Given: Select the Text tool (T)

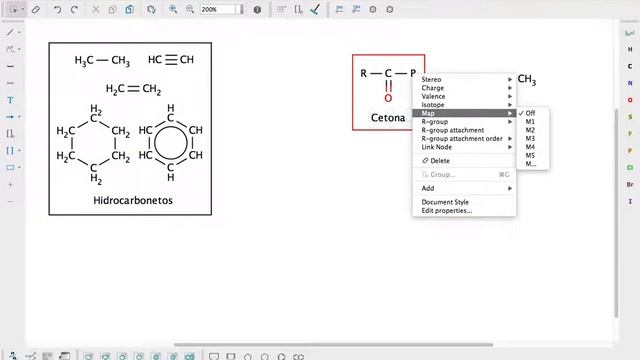Looking at the screenshot, I should [10, 100].
